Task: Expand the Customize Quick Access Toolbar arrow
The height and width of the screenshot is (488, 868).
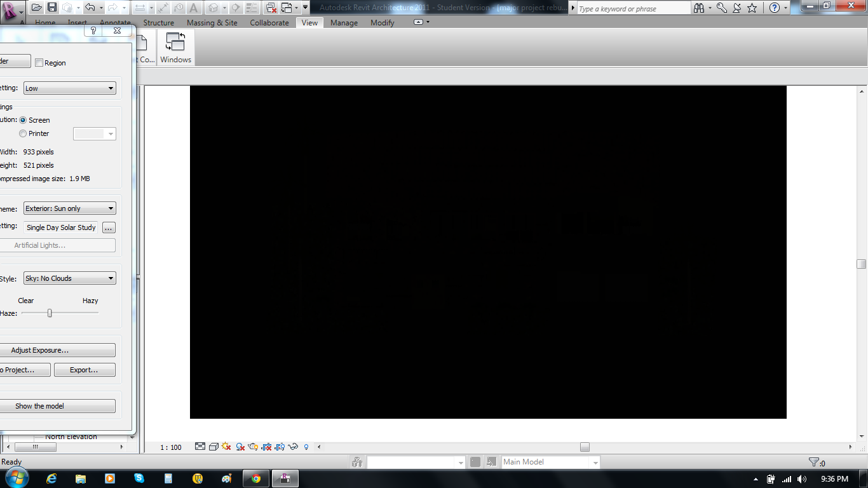Action: click(x=306, y=8)
